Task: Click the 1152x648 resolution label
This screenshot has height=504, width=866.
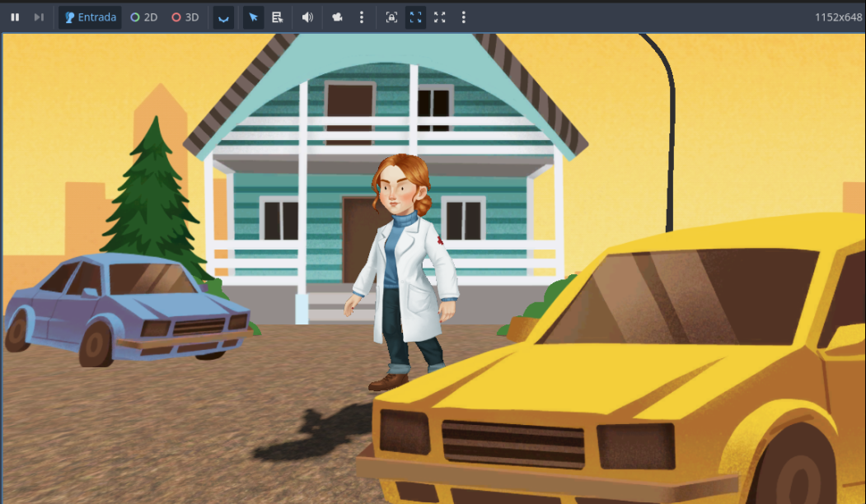Action: point(838,17)
